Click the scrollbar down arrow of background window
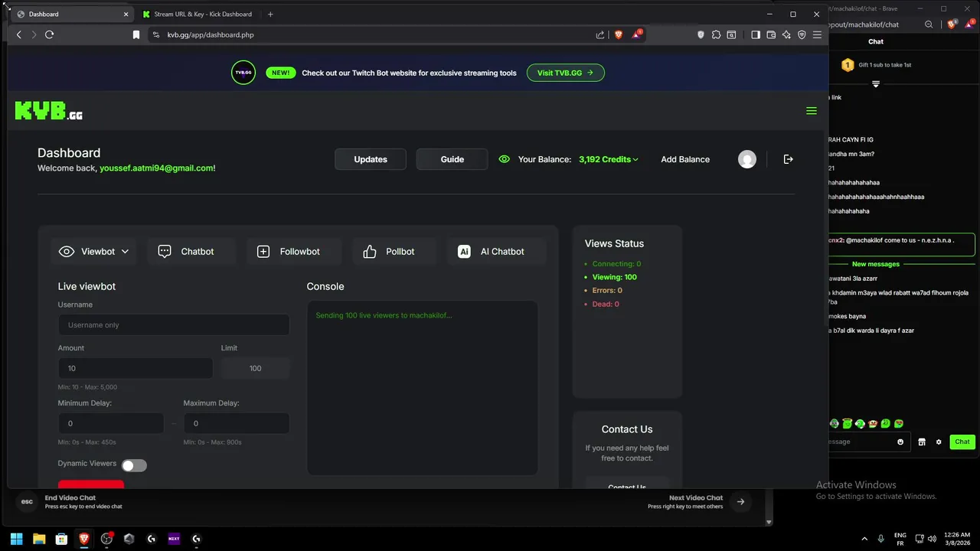The height and width of the screenshot is (551, 980). pyautogui.click(x=769, y=522)
